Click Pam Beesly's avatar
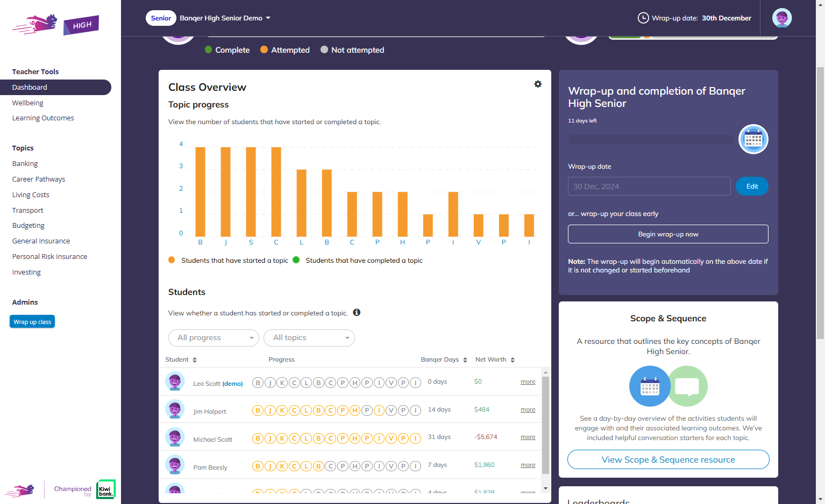The height and width of the screenshot is (504, 825). tap(175, 465)
